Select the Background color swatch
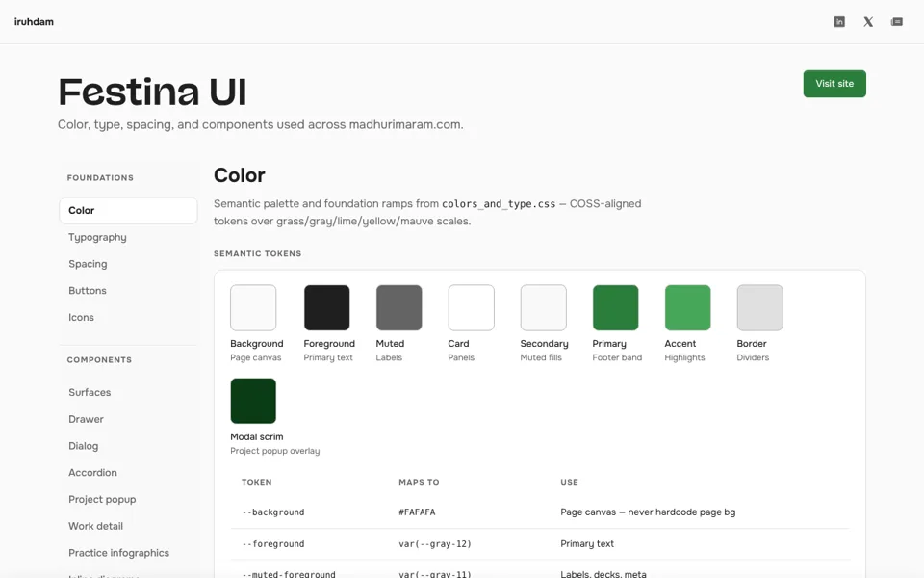Viewport: 924px width, 578px height. (x=253, y=308)
